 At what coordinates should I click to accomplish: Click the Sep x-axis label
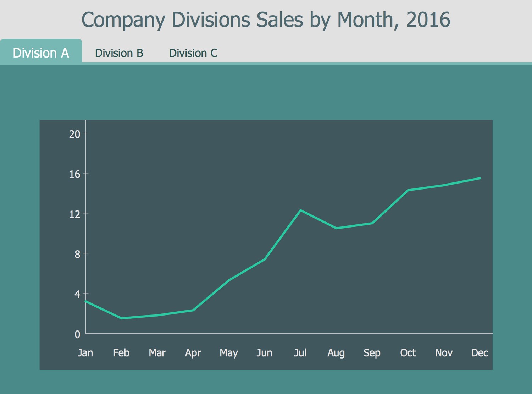tap(372, 353)
